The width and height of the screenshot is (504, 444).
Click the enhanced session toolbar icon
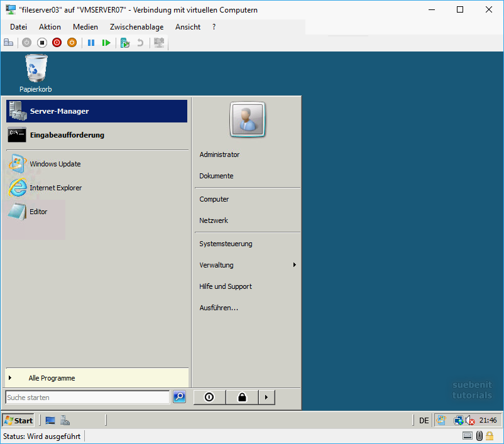[159, 43]
